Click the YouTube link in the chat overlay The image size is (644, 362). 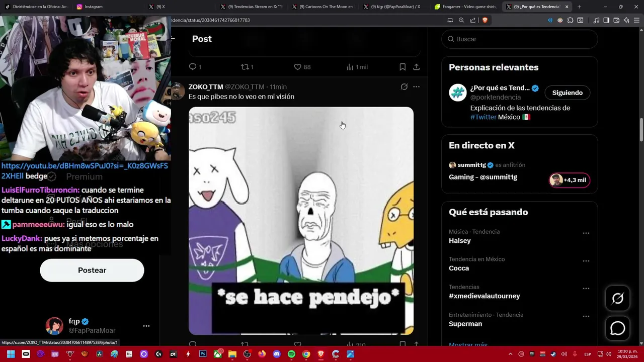[85, 170]
